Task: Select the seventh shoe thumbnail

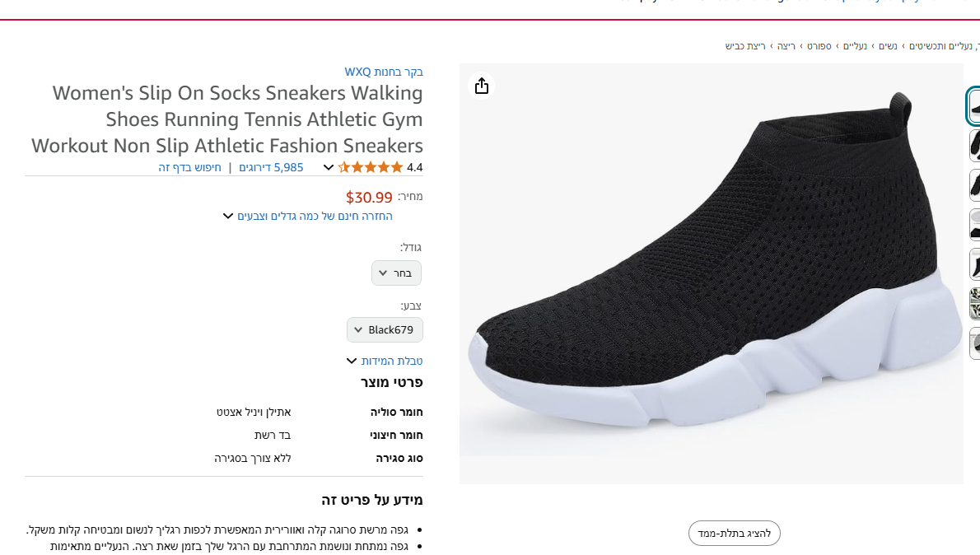Action: 974,343
